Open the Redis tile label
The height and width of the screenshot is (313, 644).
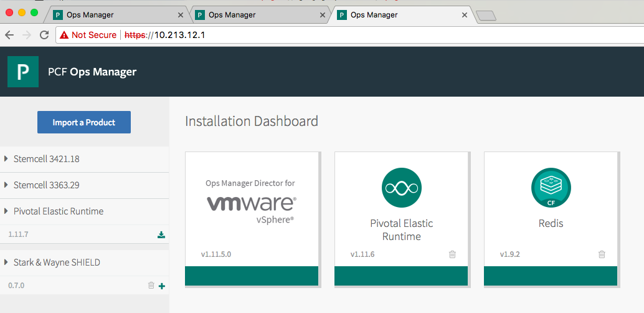pyautogui.click(x=551, y=223)
